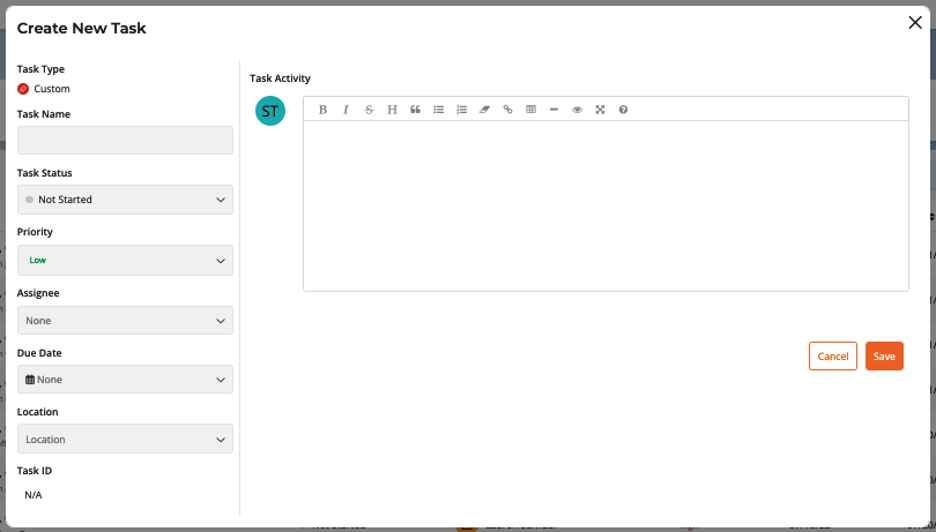The image size is (936, 532).
Task: Insert a link in the editor
Action: point(508,109)
